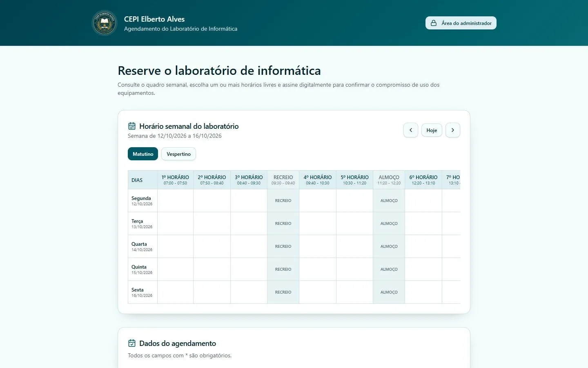The height and width of the screenshot is (368, 588).
Task: Go to next week with right chevron
Action: [453, 130]
